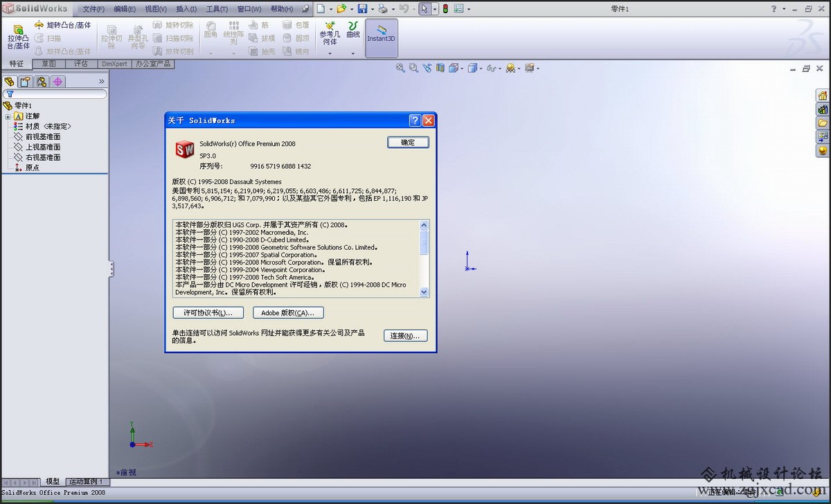
Task: Open the 插入(I) menu
Action: pyautogui.click(x=186, y=9)
